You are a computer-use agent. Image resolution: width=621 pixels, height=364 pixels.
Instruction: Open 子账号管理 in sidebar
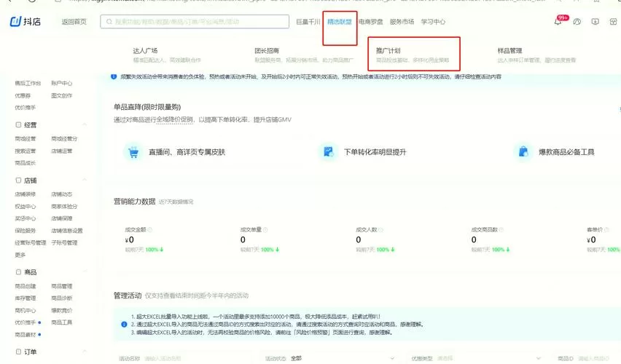[64, 242]
